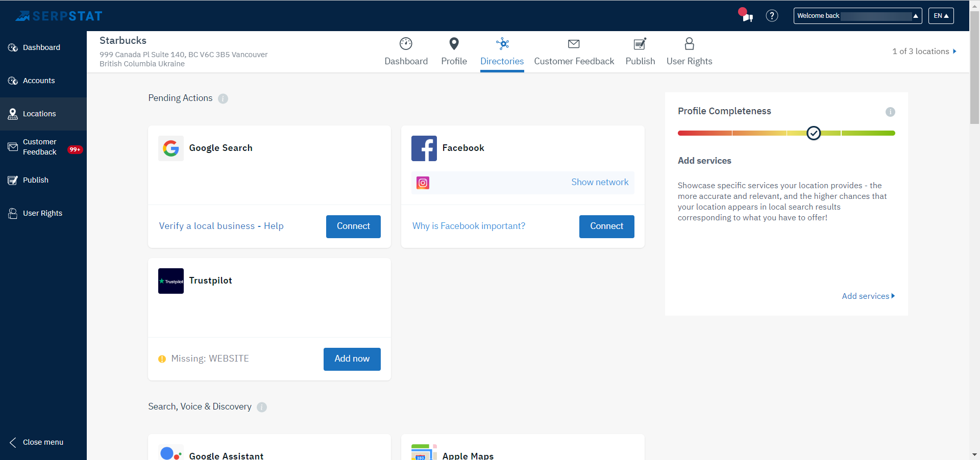
Task: Open Why is Facebook important link
Action: pos(469,226)
